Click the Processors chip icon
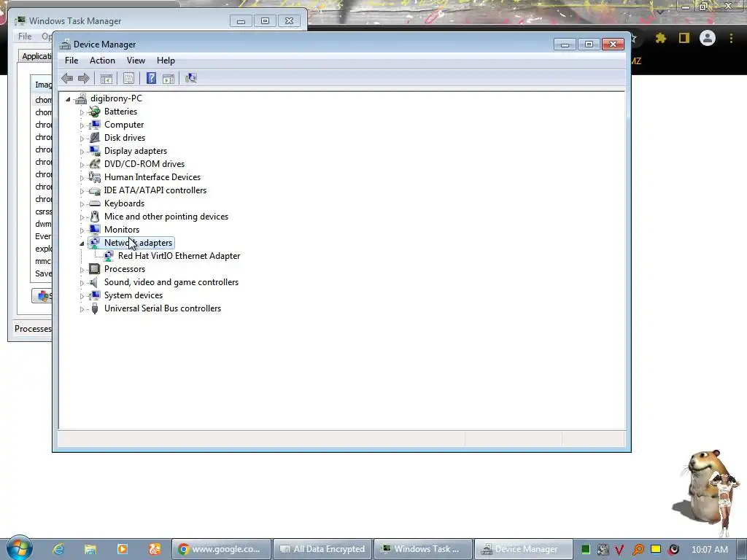Viewport: 747px width, 560px height. [95, 269]
